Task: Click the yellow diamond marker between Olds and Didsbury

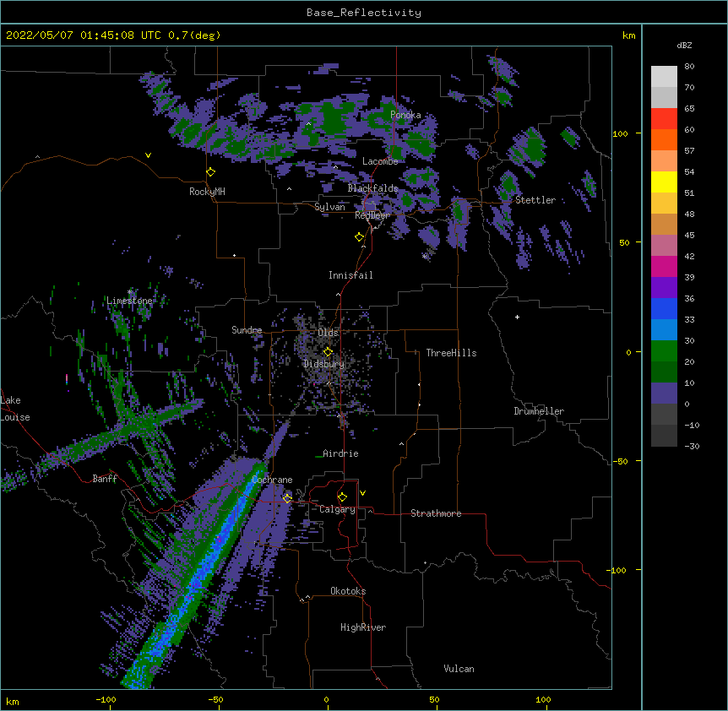Action: pos(328,351)
